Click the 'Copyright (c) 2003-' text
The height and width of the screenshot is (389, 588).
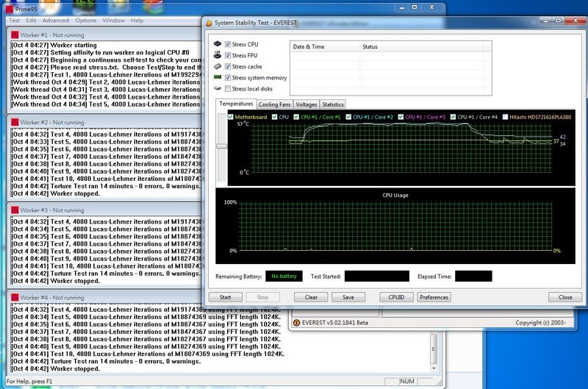(x=540, y=323)
